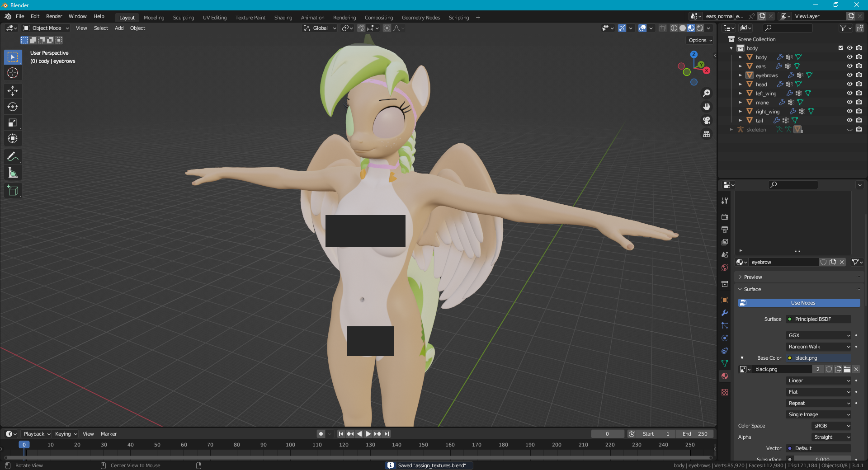This screenshot has height=470, width=868.
Task: Click the zoom view magnifier icon
Action: [707, 93]
